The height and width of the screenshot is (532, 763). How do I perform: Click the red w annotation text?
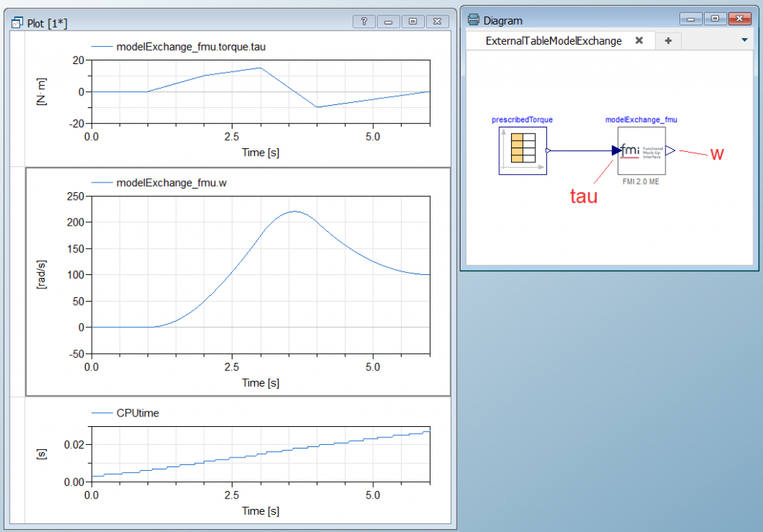pyautogui.click(x=717, y=154)
